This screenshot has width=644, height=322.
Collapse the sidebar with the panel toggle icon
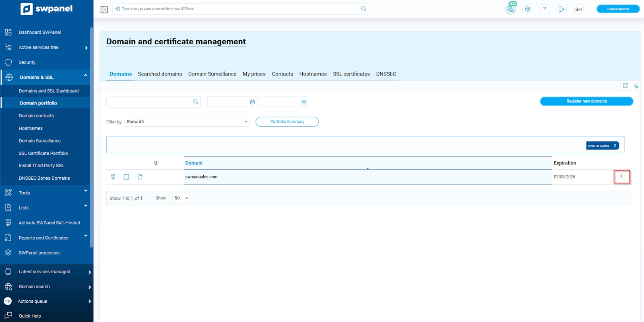[104, 9]
